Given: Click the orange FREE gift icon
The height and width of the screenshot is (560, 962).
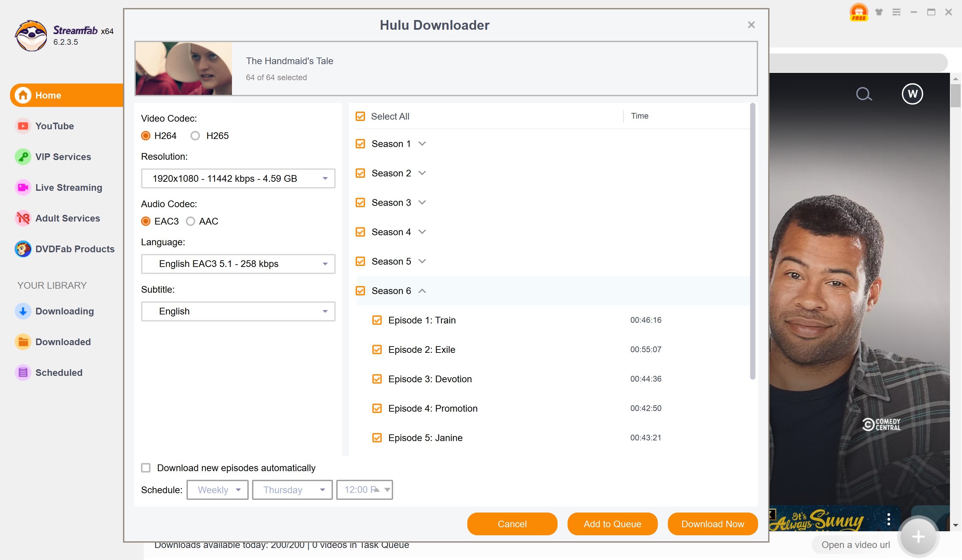Looking at the screenshot, I should (859, 12).
